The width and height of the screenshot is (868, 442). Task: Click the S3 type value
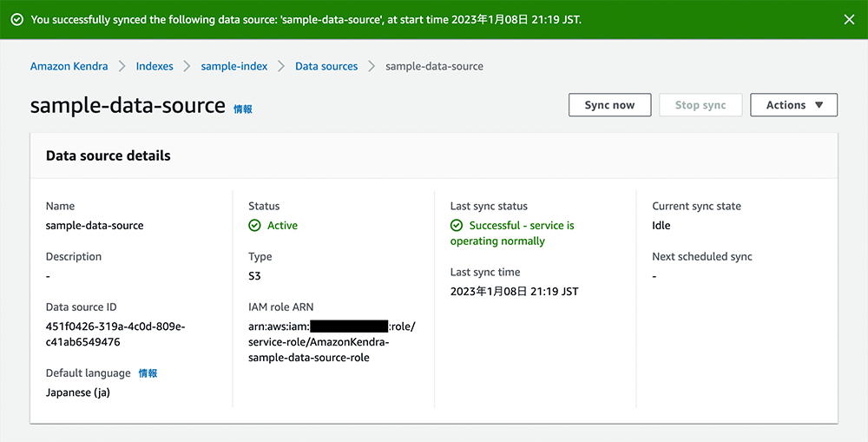pos(254,276)
